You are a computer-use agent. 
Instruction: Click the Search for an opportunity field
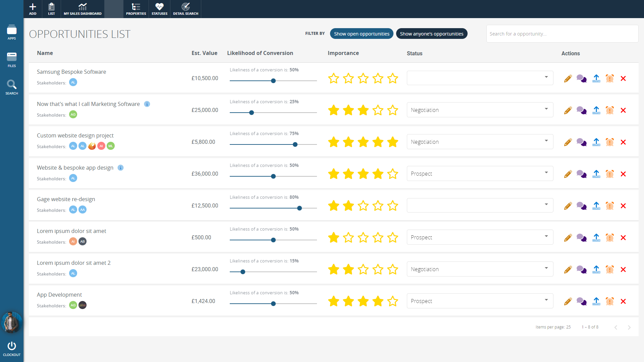[562, 34]
